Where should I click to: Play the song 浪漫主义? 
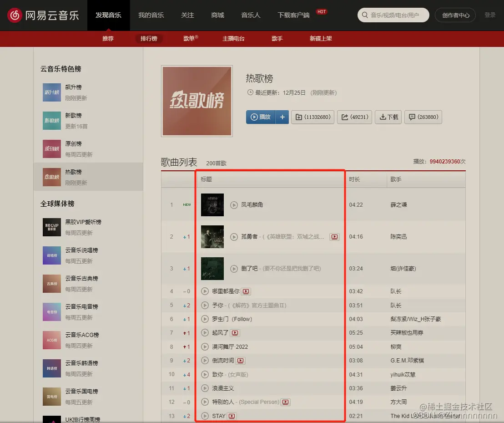click(205, 388)
